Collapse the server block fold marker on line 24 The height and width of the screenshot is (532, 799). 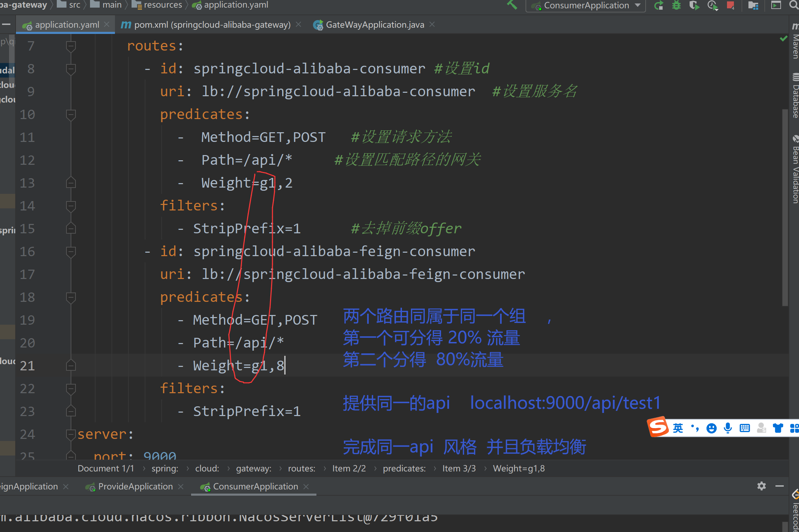(71, 434)
